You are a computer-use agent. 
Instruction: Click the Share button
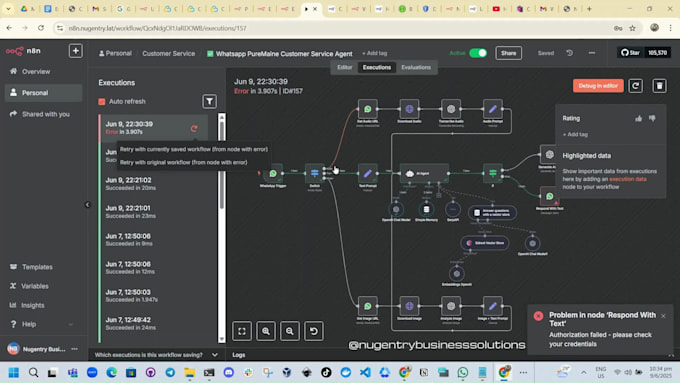coord(508,53)
